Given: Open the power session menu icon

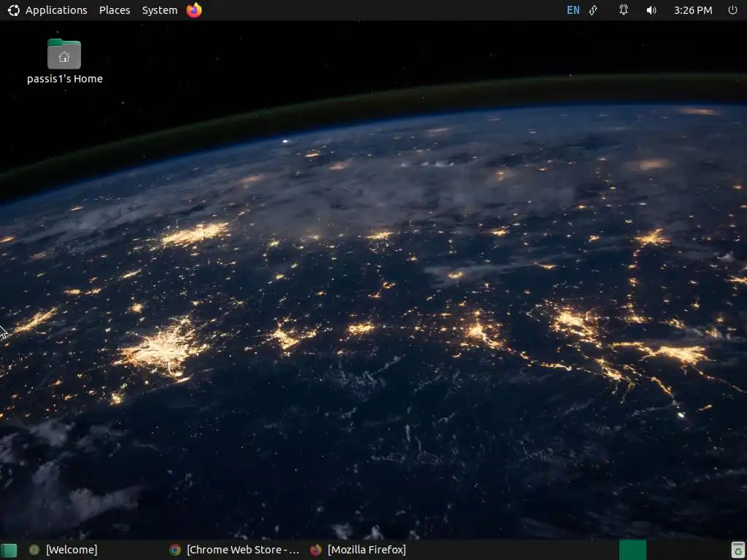Looking at the screenshot, I should pos(732,10).
